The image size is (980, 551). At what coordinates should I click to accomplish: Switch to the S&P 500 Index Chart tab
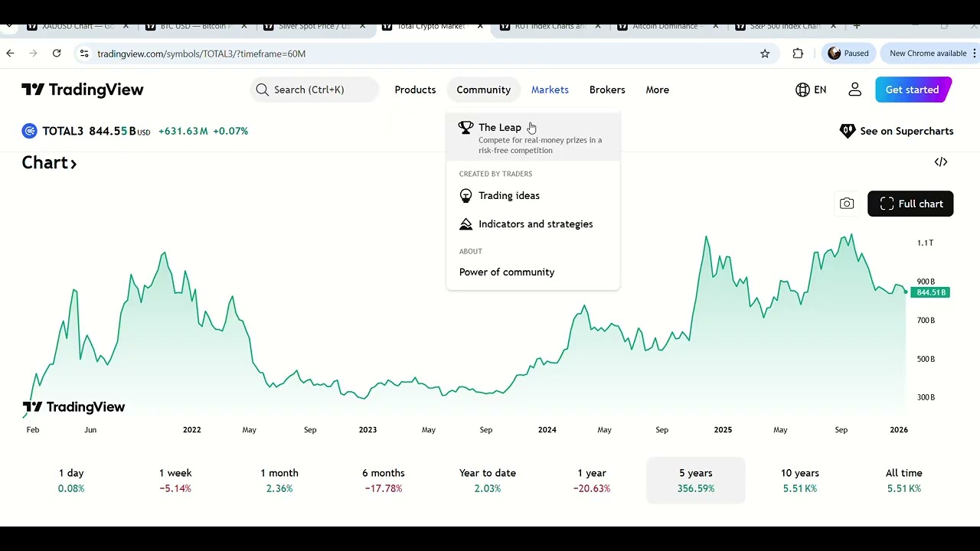(x=784, y=26)
